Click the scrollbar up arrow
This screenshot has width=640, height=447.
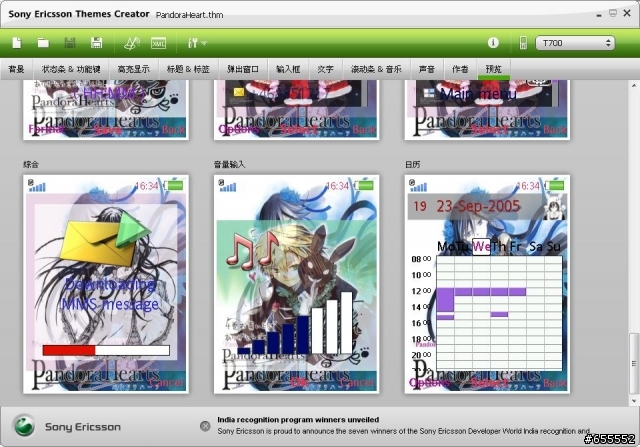click(633, 85)
